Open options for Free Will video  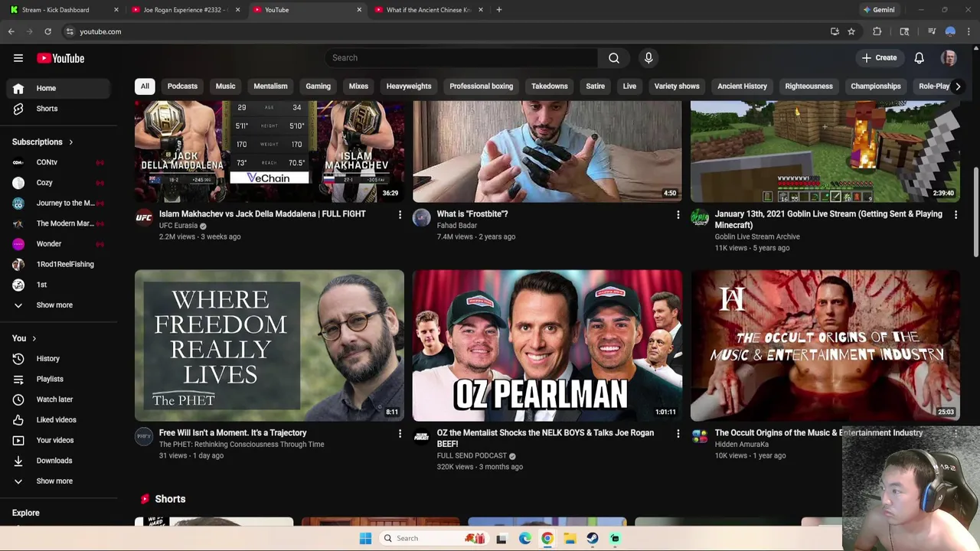(400, 434)
